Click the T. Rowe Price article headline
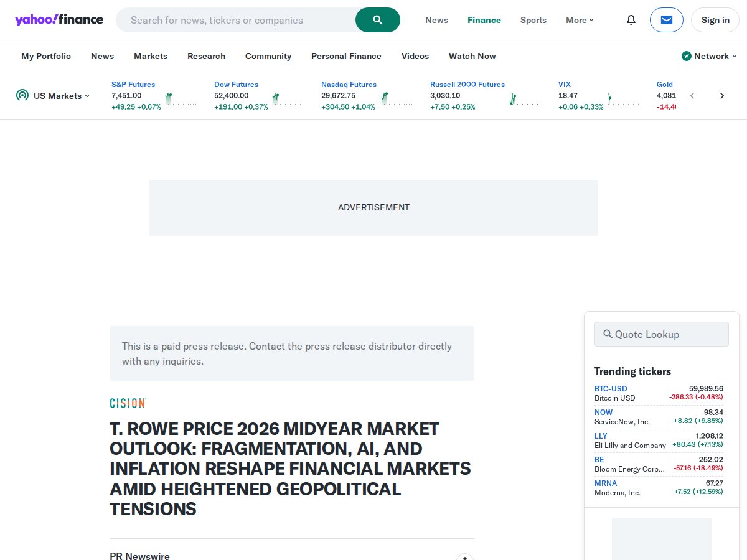 point(290,469)
